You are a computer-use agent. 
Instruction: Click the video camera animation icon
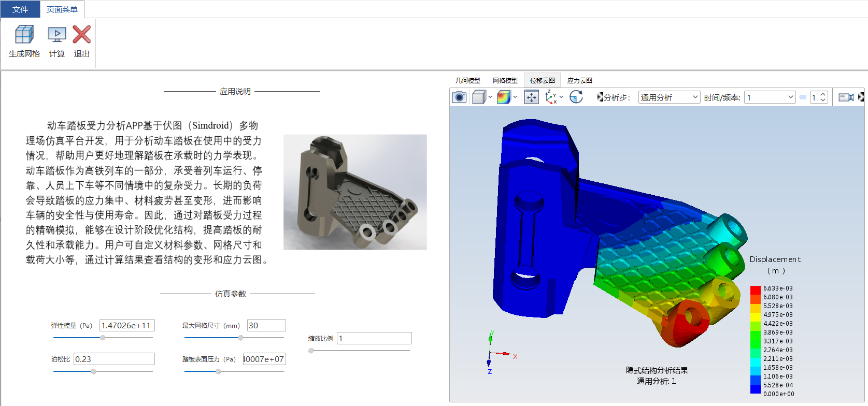(846, 97)
